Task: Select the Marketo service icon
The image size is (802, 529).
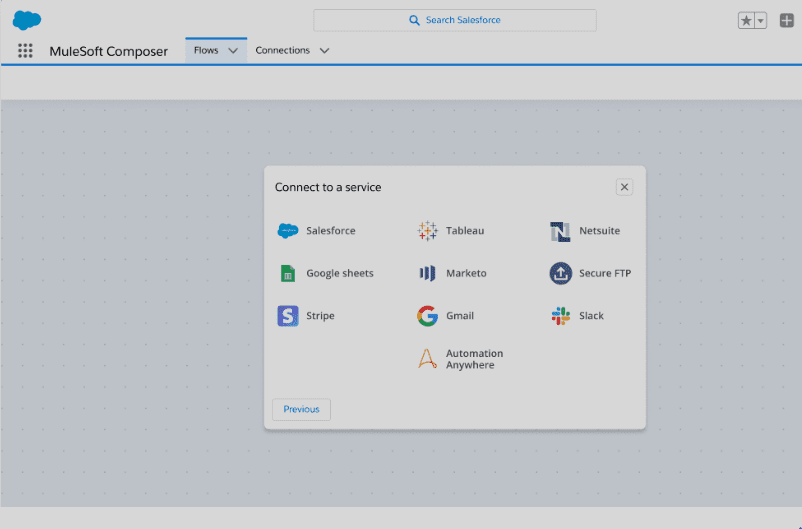Action: [x=427, y=273]
